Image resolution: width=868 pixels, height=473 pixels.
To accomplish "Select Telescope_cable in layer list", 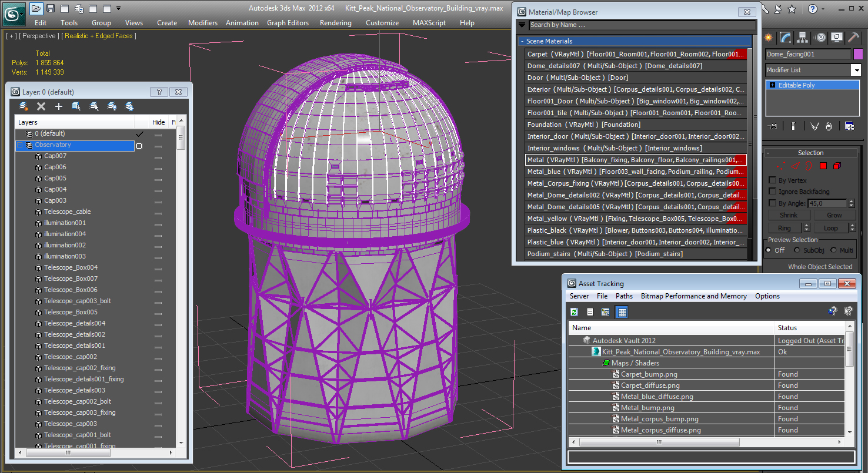I will pos(67,212).
